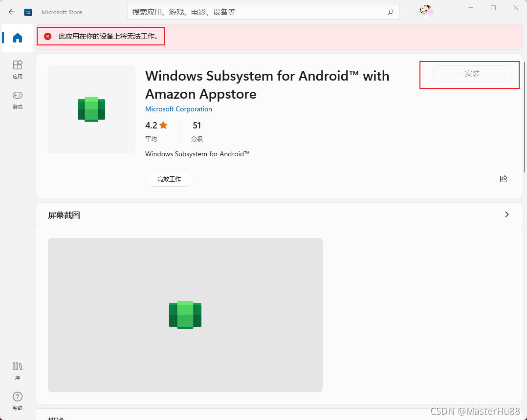
Task: Open 游戏 (Games) in sidebar
Action: pos(18,100)
